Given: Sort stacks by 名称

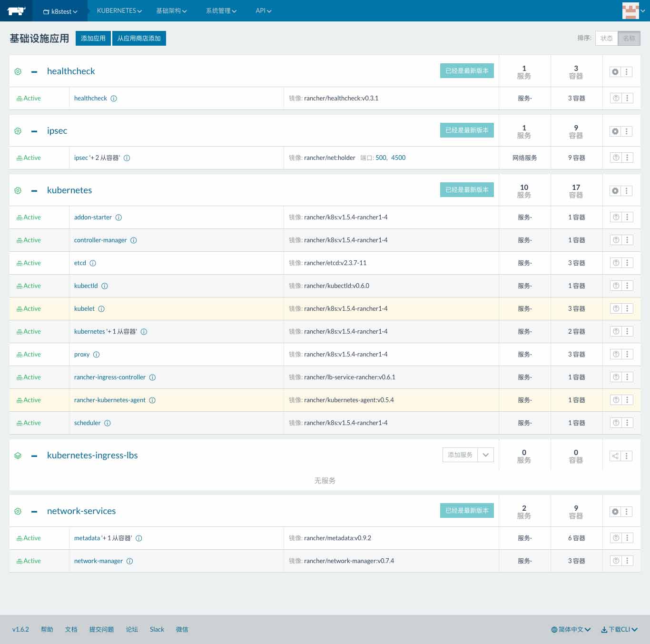Looking at the screenshot, I should [x=629, y=38].
